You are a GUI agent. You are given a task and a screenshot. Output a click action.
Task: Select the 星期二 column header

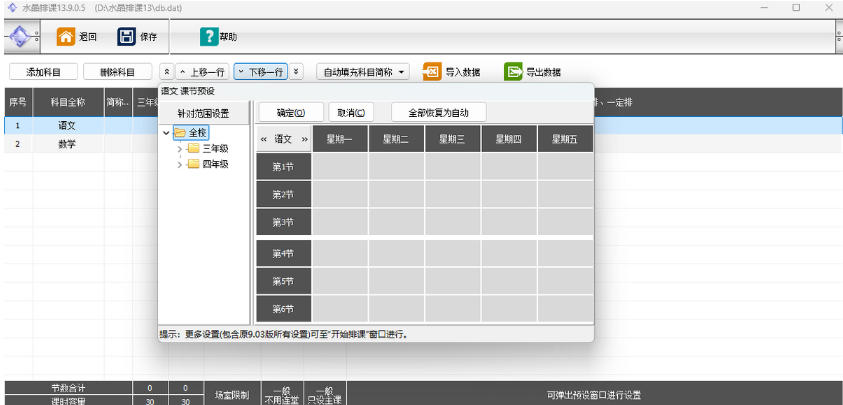coord(396,139)
